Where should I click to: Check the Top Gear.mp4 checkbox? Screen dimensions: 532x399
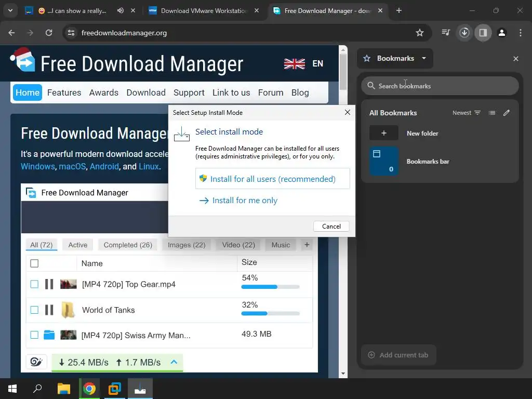[x=34, y=284]
